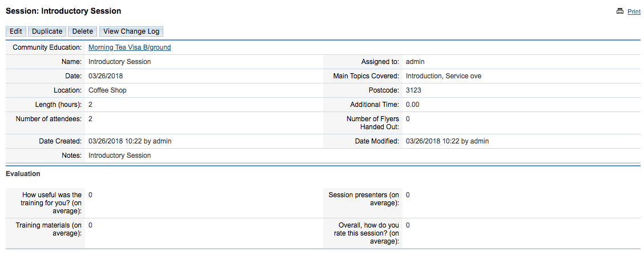The height and width of the screenshot is (255, 644).
Task: Open the Print link
Action: click(x=634, y=11)
